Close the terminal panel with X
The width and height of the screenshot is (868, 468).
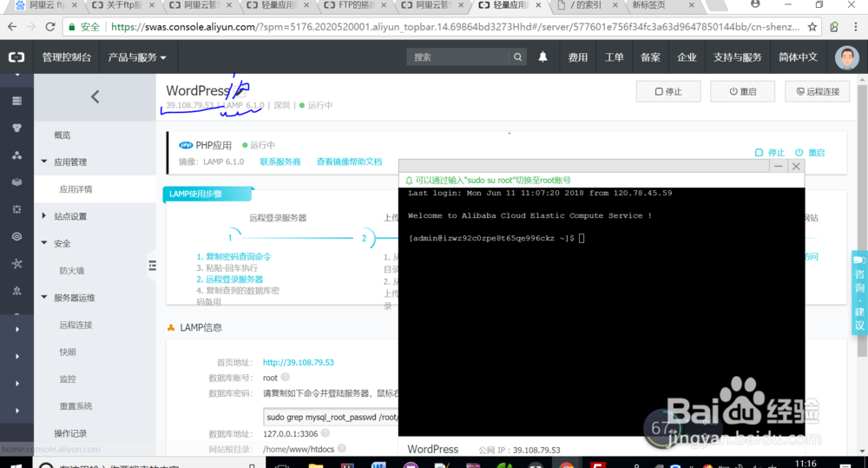796,166
